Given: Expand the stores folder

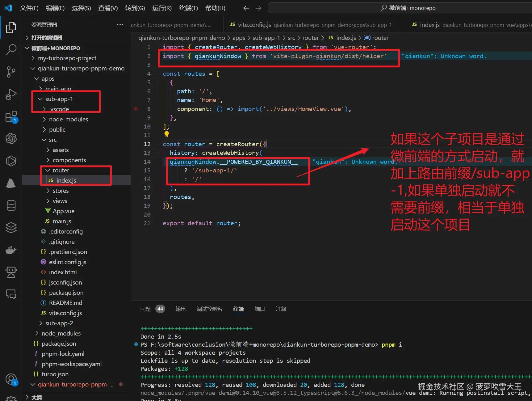Looking at the screenshot, I should [x=76, y=191].
